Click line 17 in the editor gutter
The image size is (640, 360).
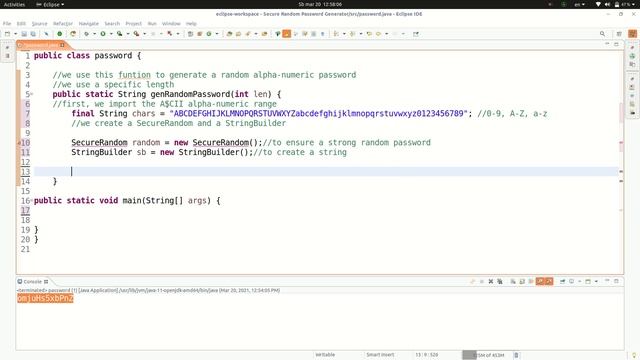click(25, 210)
